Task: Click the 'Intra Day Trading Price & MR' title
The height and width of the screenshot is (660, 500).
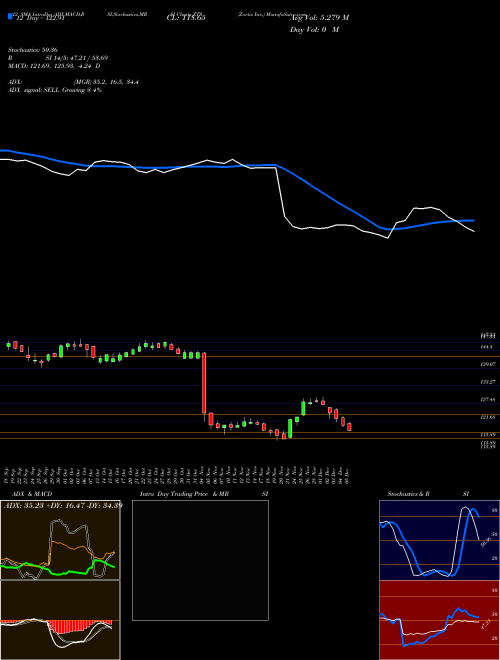Action: [x=184, y=494]
